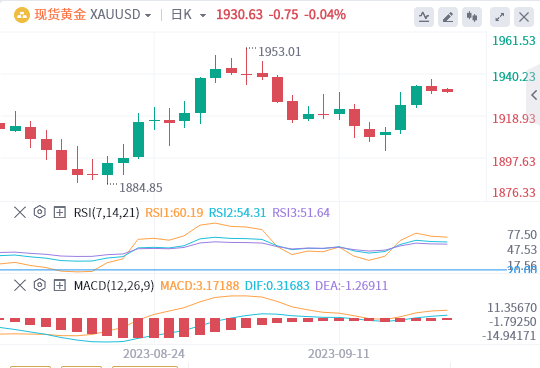Close the chart panel with X
The image size is (540, 368).
pos(524,17)
